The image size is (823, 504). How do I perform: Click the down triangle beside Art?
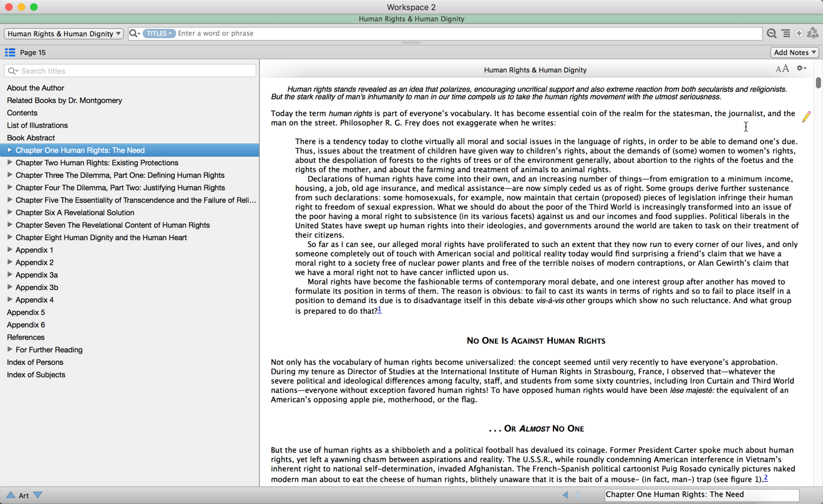38,495
